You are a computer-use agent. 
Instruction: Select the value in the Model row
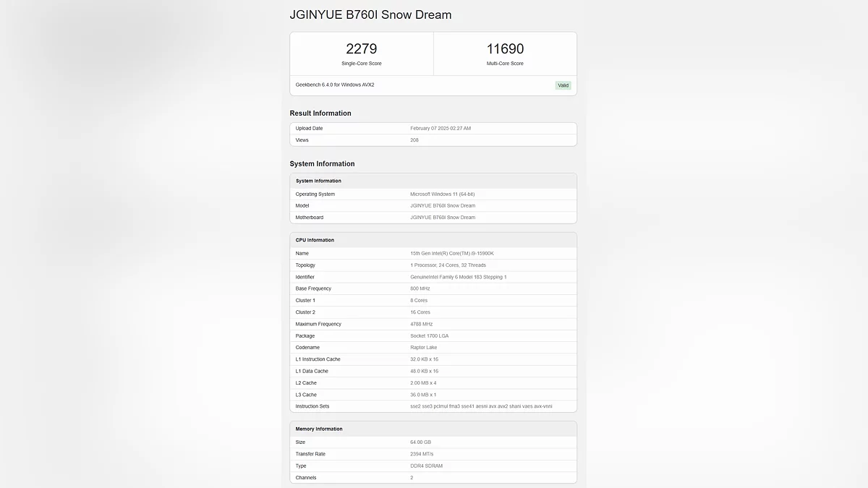443,205
